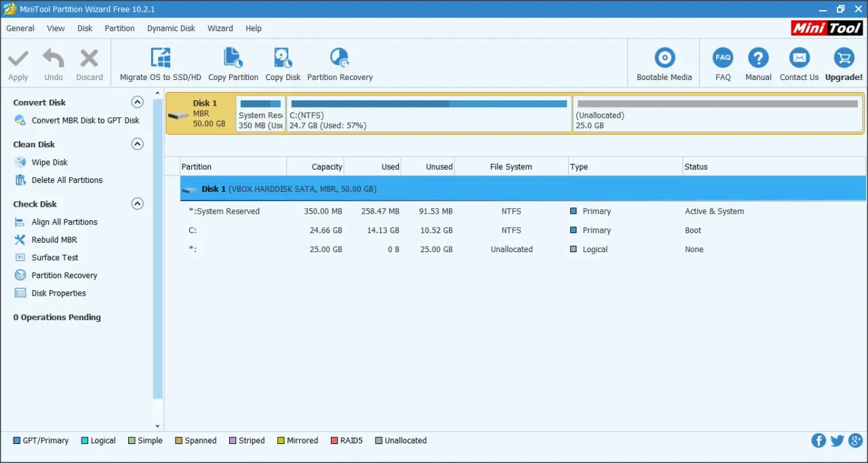Collapse the Convert Disk section
868x463 pixels.
coord(137,102)
